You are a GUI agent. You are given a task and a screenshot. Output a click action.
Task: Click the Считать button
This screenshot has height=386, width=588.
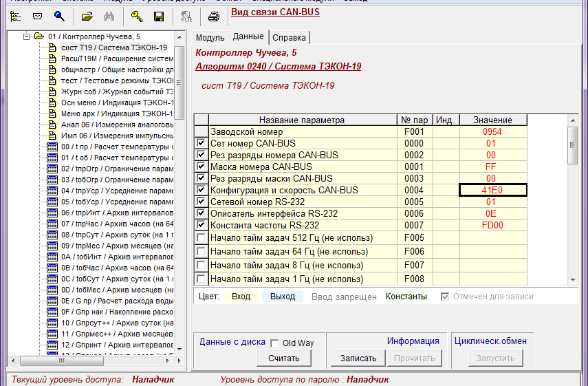click(284, 358)
